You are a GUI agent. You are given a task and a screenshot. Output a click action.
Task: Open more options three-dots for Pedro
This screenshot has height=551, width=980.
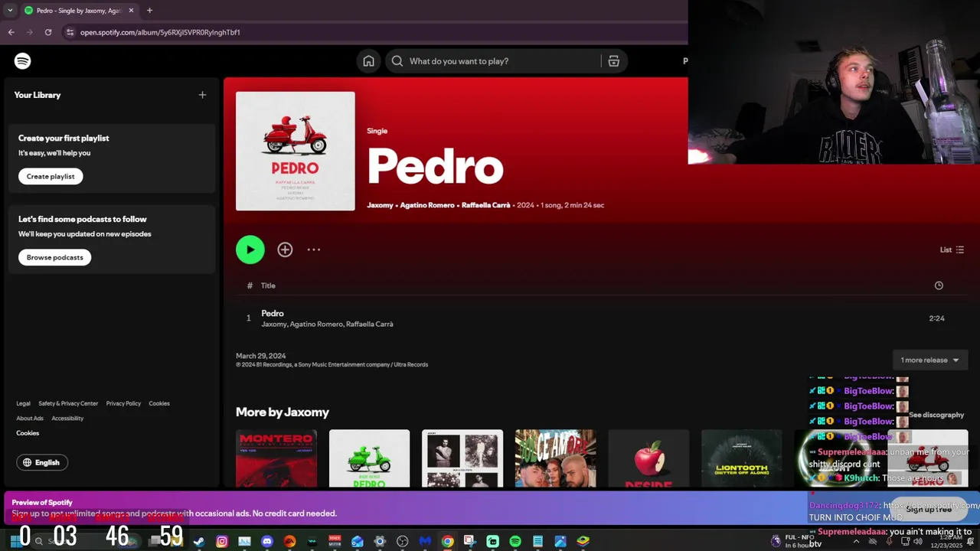314,249
